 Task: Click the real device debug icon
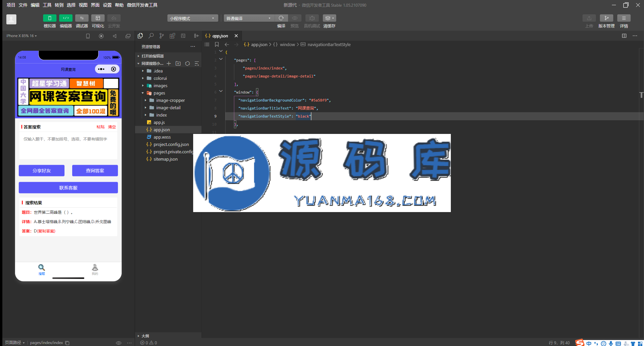point(312,18)
